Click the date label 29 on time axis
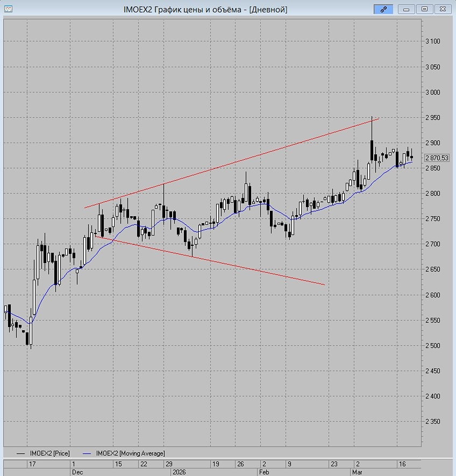The image size is (456, 476). click(169, 464)
